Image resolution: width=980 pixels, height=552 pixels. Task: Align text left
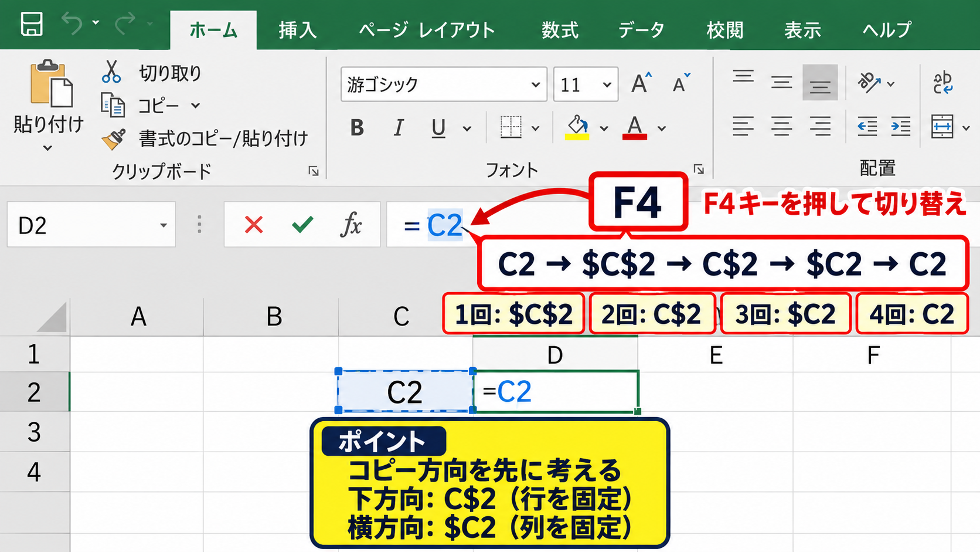(x=743, y=126)
